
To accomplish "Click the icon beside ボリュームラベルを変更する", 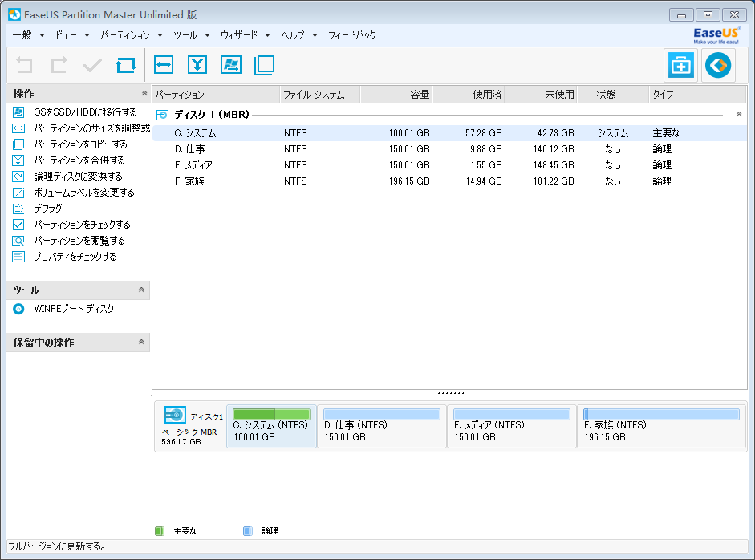I will click(x=18, y=193).
